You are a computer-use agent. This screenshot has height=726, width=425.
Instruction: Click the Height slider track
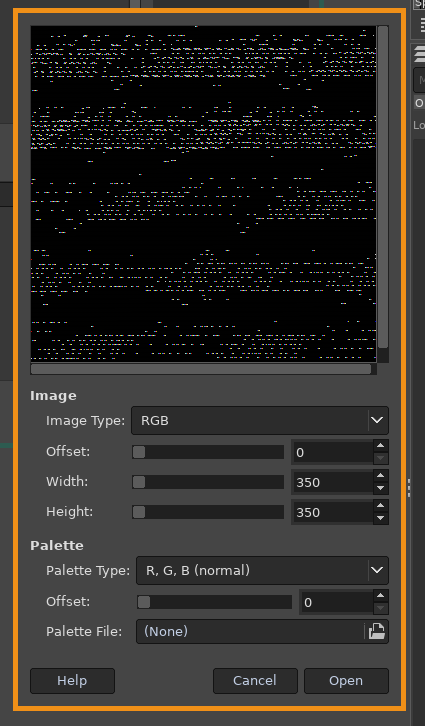208,512
